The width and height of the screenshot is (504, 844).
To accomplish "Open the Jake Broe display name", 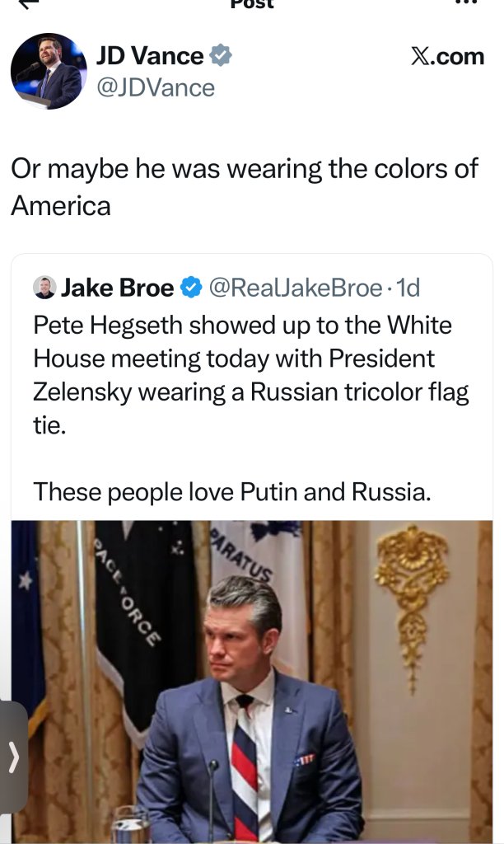I will [118, 288].
